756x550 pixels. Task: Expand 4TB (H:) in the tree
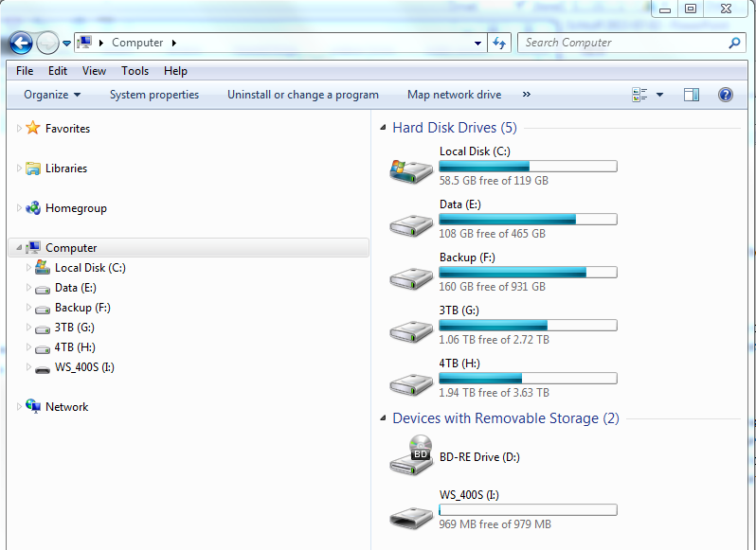click(28, 346)
